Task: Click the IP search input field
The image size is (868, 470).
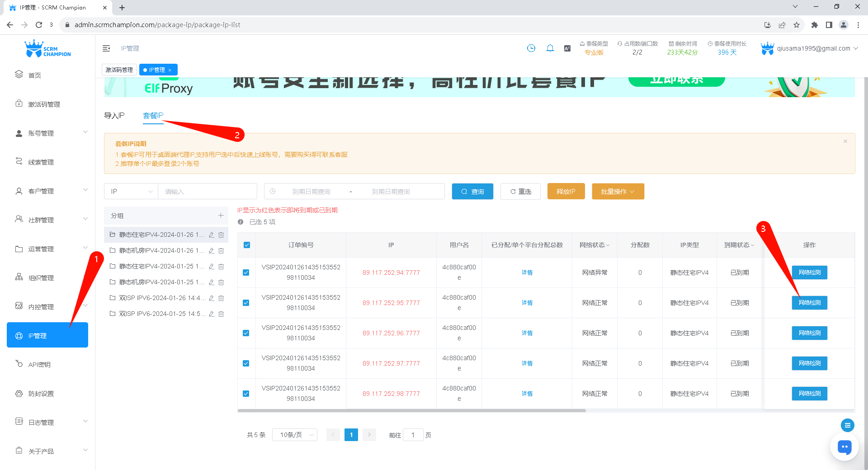Action: [x=207, y=192]
